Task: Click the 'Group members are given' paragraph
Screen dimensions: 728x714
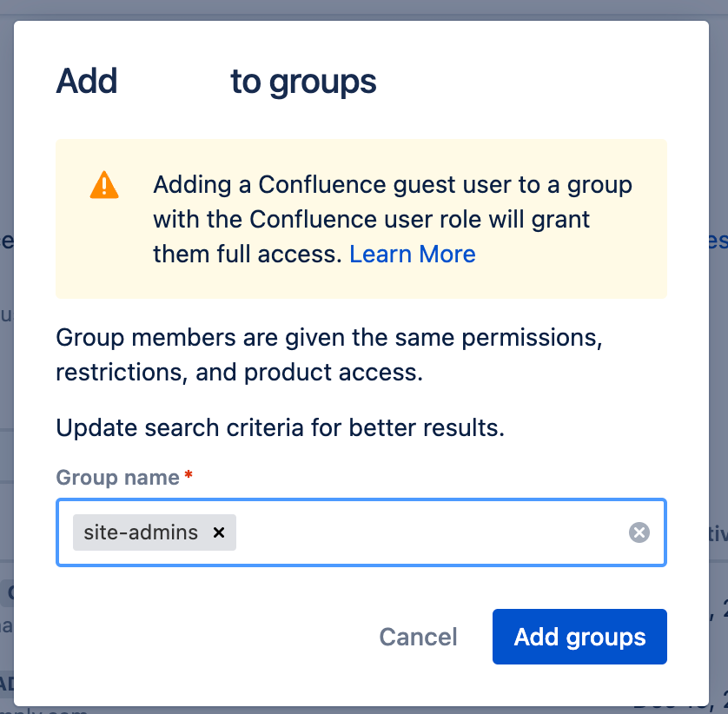Action: coord(328,354)
